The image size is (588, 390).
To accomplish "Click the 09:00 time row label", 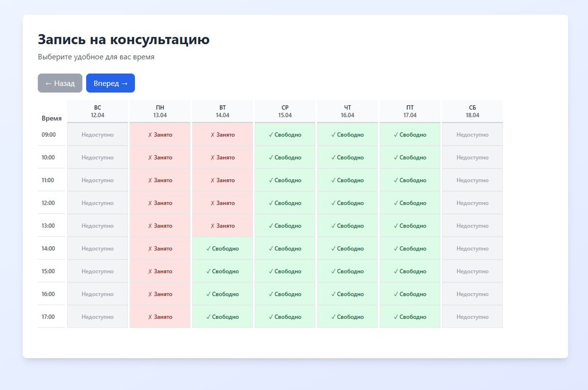I will pyautogui.click(x=51, y=134).
